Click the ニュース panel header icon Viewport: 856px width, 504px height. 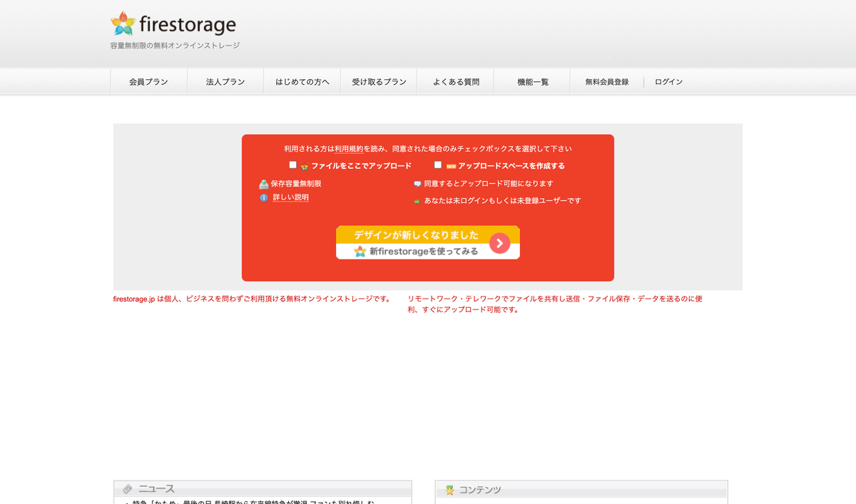127,489
